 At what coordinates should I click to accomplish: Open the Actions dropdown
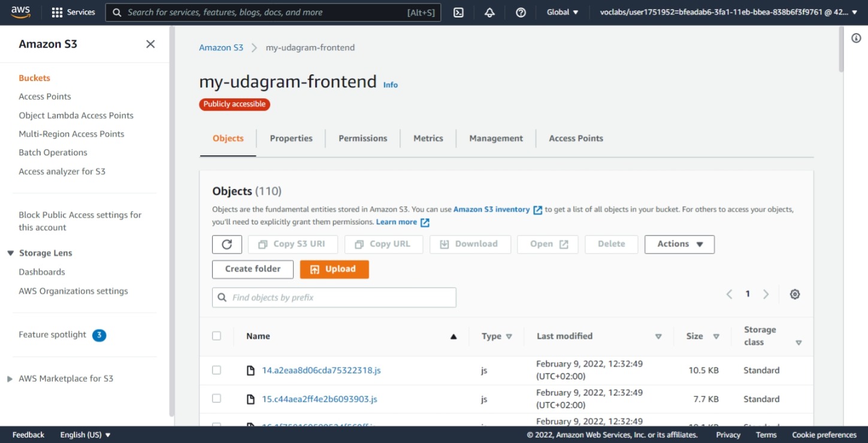(679, 244)
